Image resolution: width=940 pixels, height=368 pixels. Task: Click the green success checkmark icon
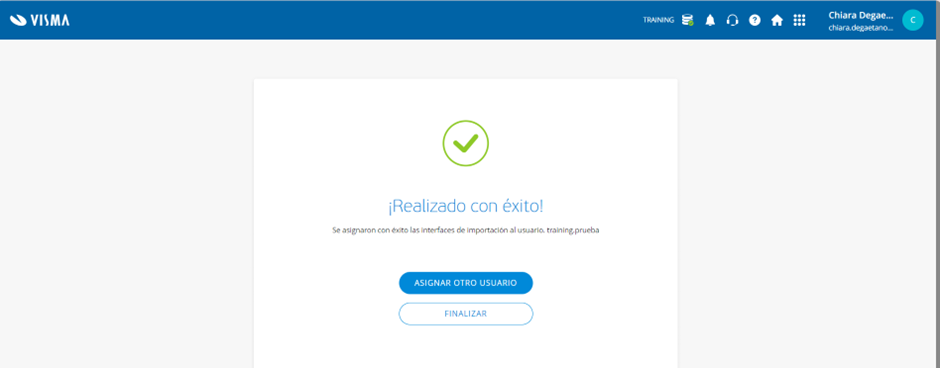pos(466,143)
